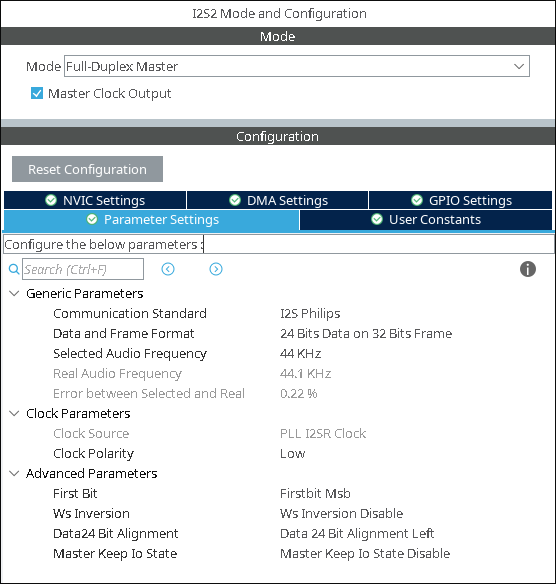The width and height of the screenshot is (556, 584).
Task: Go to previous search result arrow
Action: click(168, 269)
